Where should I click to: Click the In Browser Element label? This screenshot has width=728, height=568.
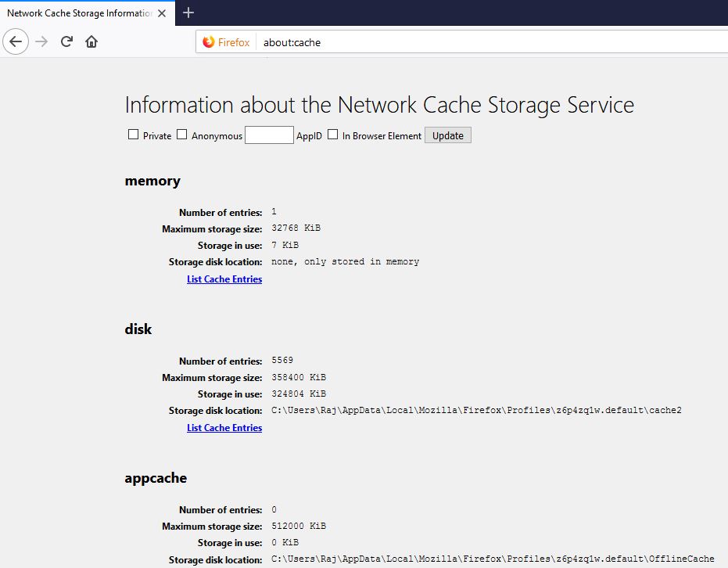point(382,135)
